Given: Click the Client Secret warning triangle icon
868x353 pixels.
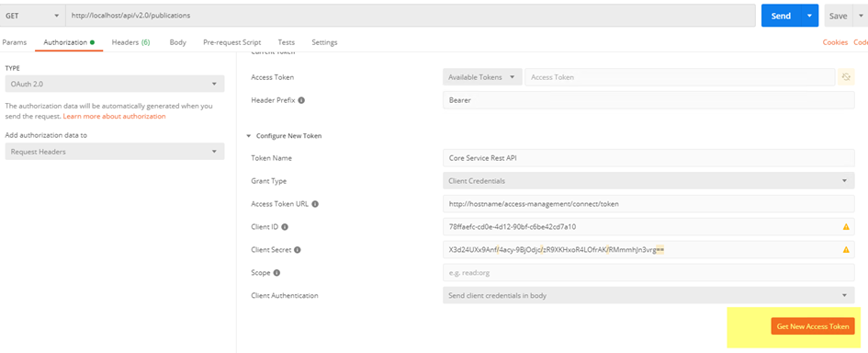Looking at the screenshot, I should 846,250.
